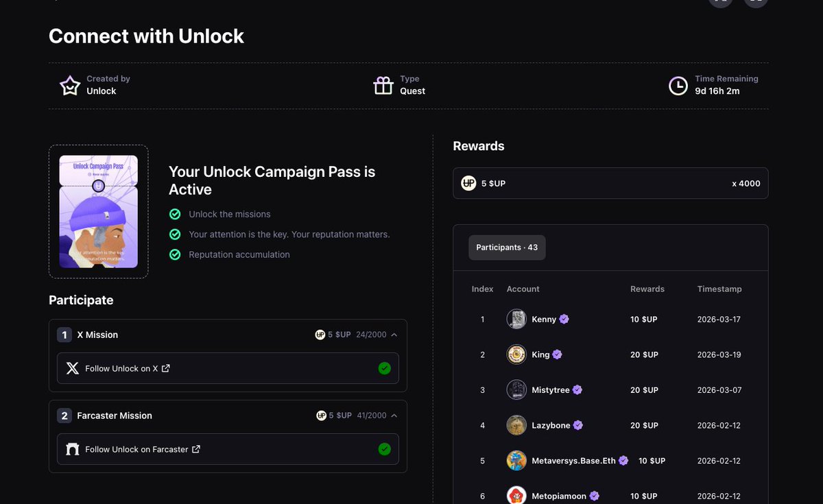Open Mistytree's account name
The width and height of the screenshot is (823, 504).
pos(551,390)
